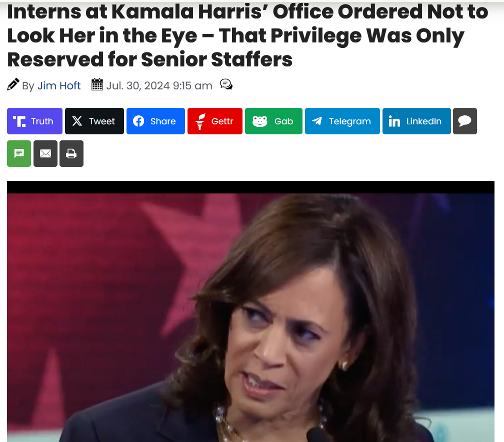Screen dimensions: 504x442
Task: Click the gray speech bubble comment icon
Action: tap(465, 121)
